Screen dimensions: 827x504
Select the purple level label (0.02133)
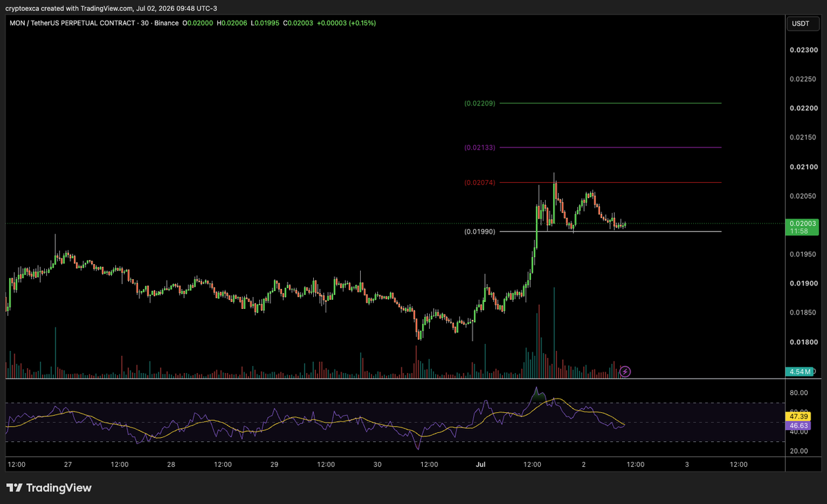pos(480,148)
